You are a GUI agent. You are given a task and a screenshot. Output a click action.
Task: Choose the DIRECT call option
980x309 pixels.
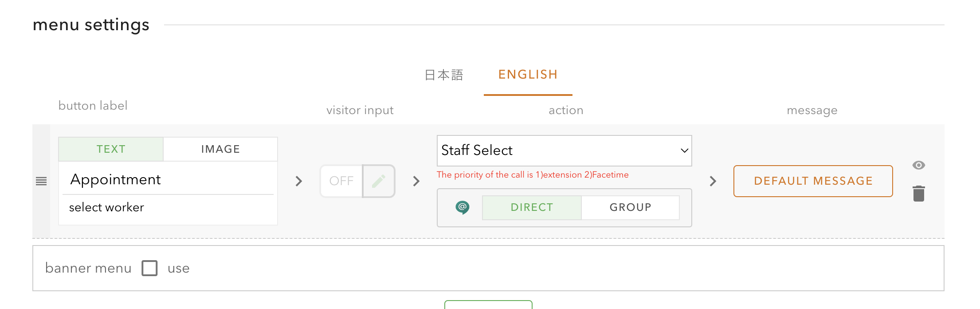pyautogui.click(x=532, y=207)
